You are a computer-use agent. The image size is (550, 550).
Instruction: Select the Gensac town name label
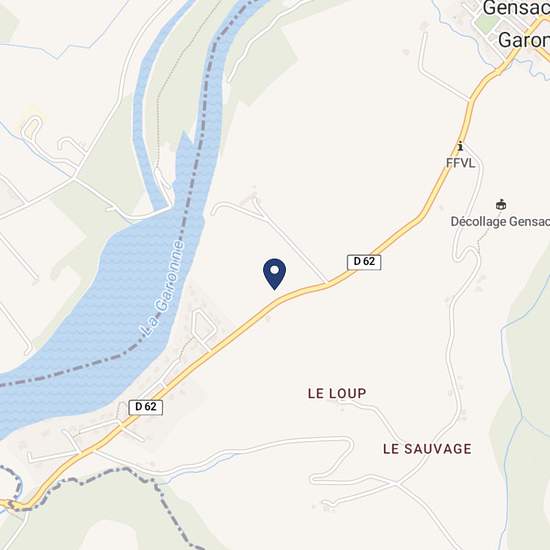point(516,8)
